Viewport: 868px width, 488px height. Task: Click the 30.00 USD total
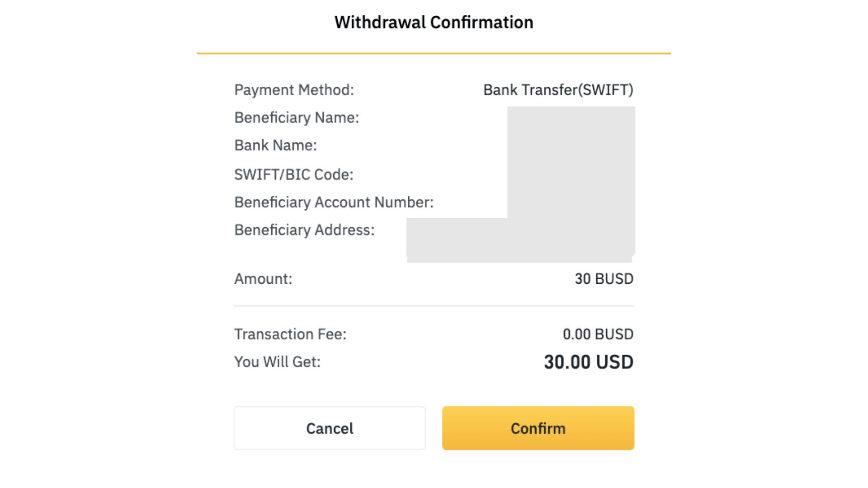pyautogui.click(x=589, y=362)
